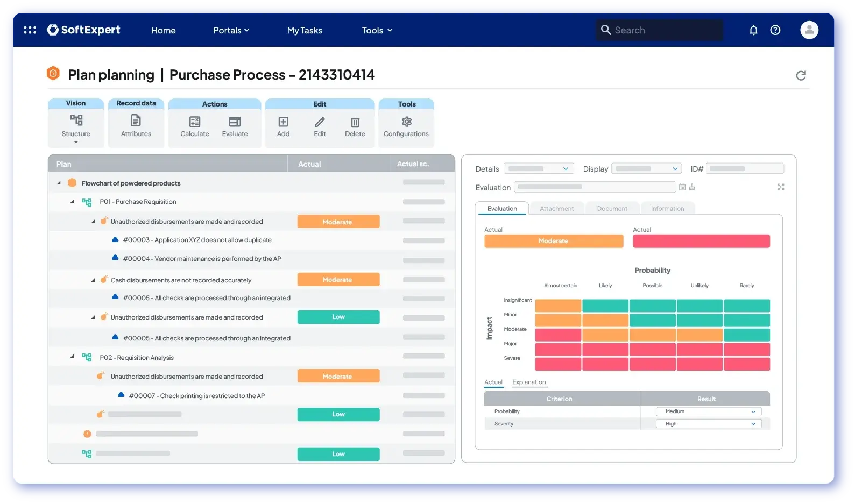The width and height of the screenshot is (855, 504).
Task: Open the Attributes record data icon
Action: 136,122
